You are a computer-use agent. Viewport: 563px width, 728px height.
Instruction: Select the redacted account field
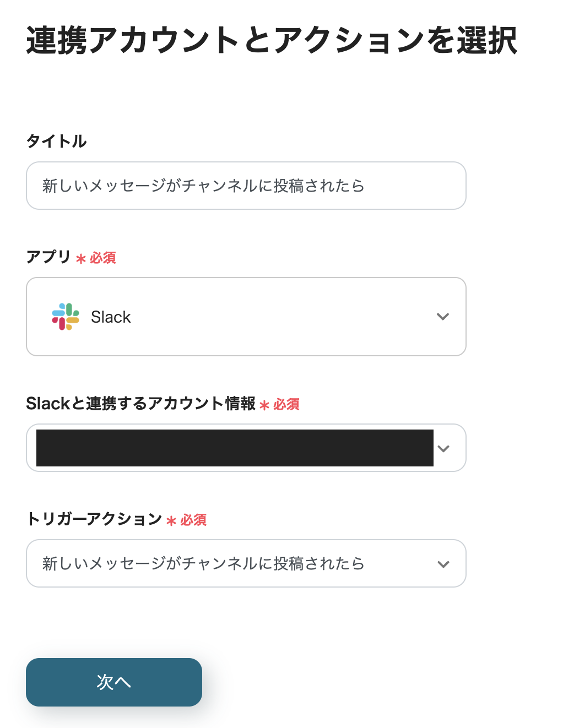coord(235,448)
